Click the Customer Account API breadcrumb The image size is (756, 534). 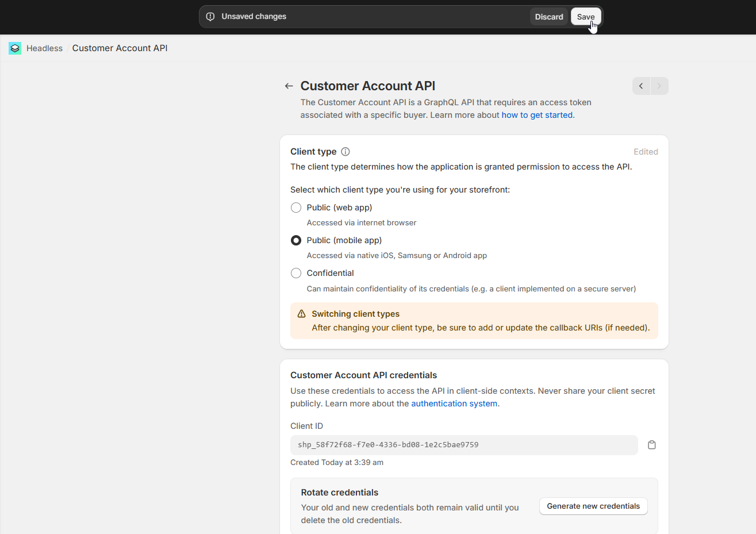click(x=120, y=48)
